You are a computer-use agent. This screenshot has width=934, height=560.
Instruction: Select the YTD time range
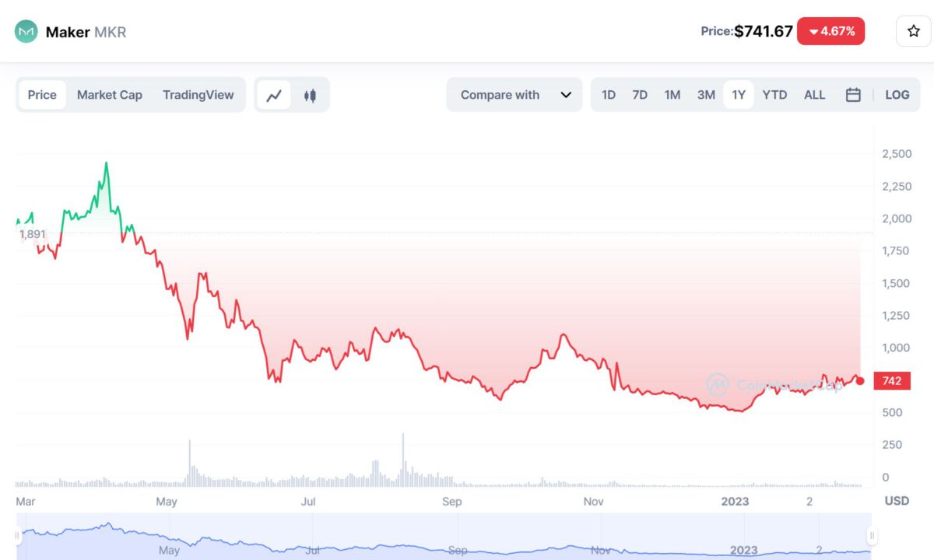774,95
